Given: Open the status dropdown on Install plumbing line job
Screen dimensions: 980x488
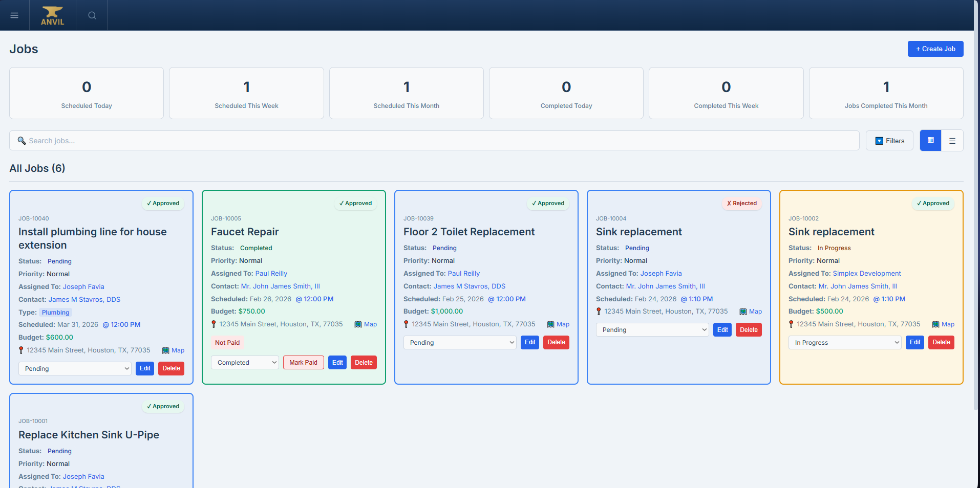Looking at the screenshot, I should 75,368.
